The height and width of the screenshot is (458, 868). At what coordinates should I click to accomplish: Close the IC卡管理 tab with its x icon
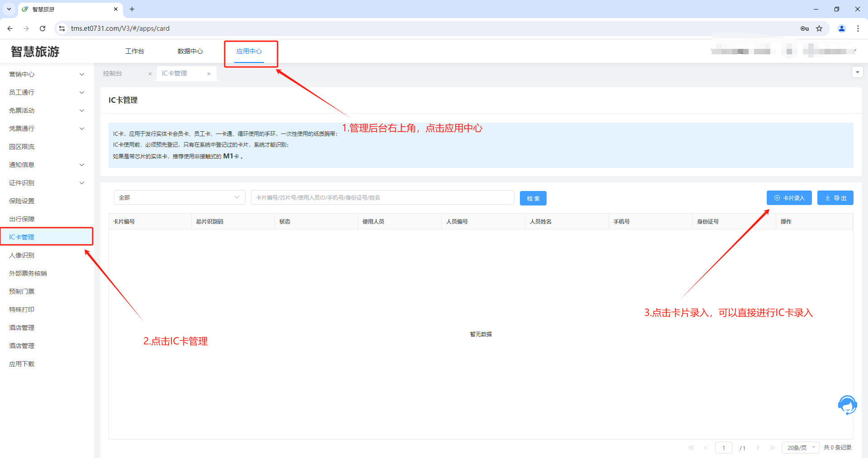[209, 74]
